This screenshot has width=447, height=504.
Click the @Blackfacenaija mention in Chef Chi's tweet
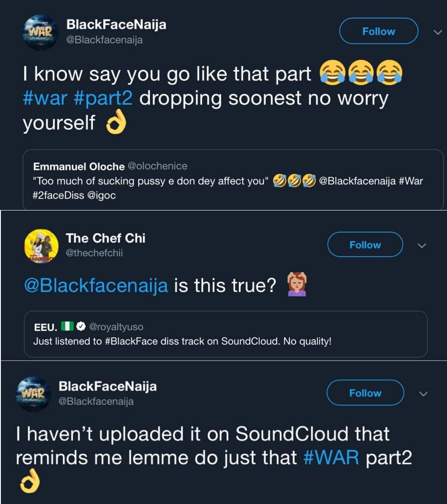click(x=96, y=285)
